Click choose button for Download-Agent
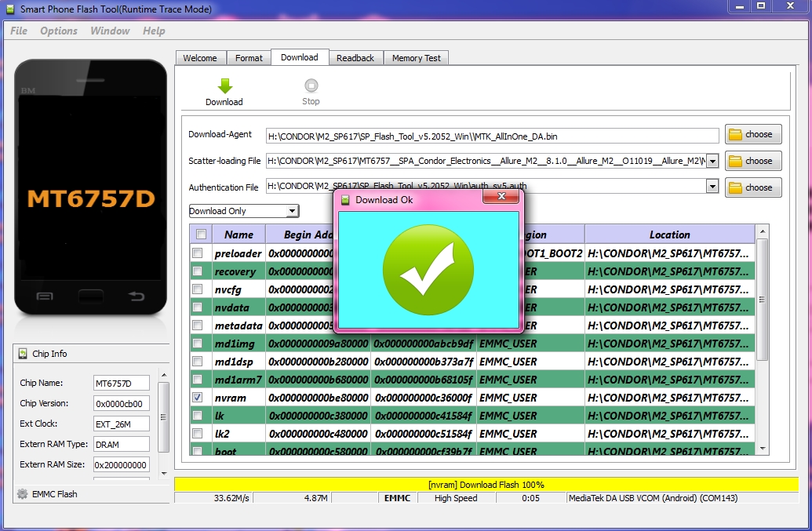Screen dimensions: 812x531 (752, 134)
